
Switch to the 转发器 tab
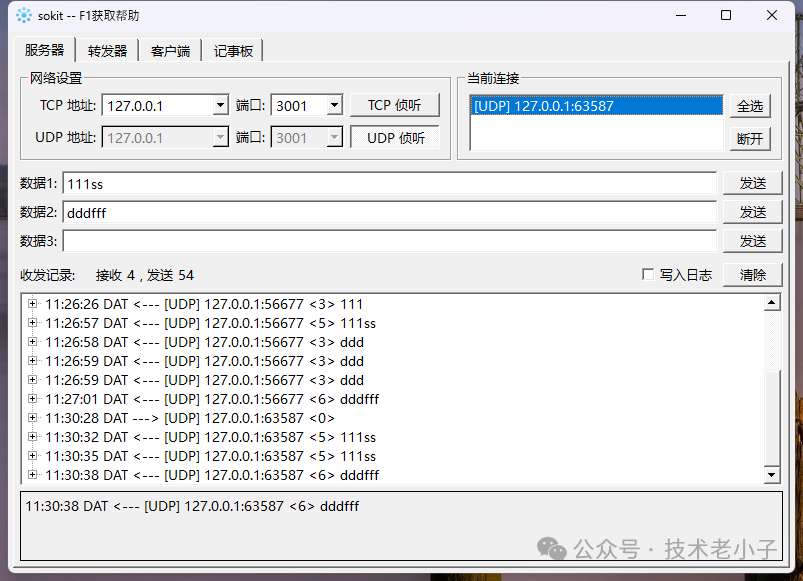pyautogui.click(x=106, y=49)
